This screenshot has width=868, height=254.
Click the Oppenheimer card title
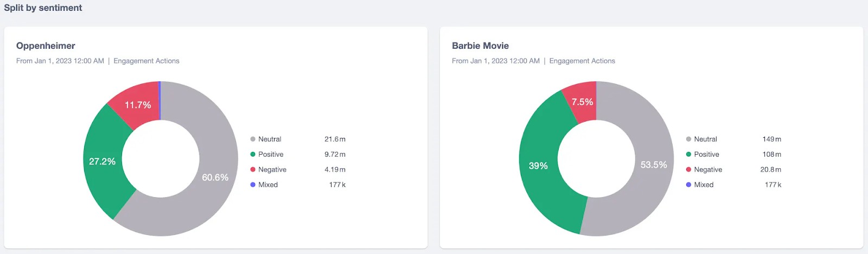(x=46, y=46)
